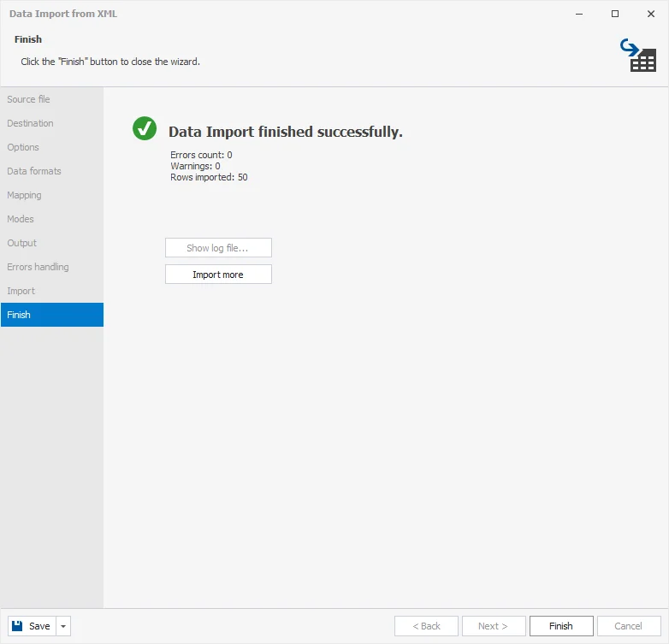
Task: Expand the Save dropdown arrow
Action: tap(63, 626)
